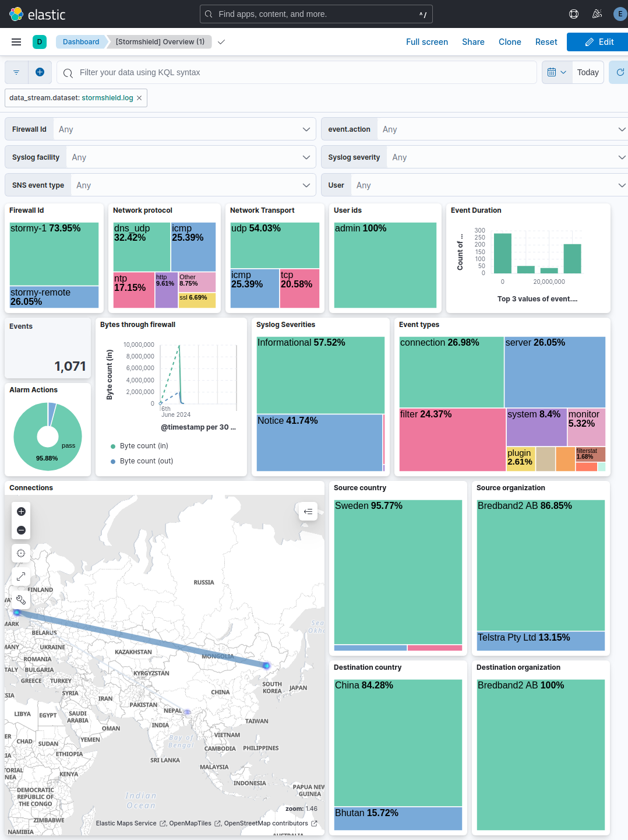The width and height of the screenshot is (628, 840).
Task: Add a new filter with the plus icon
Action: tap(40, 72)
